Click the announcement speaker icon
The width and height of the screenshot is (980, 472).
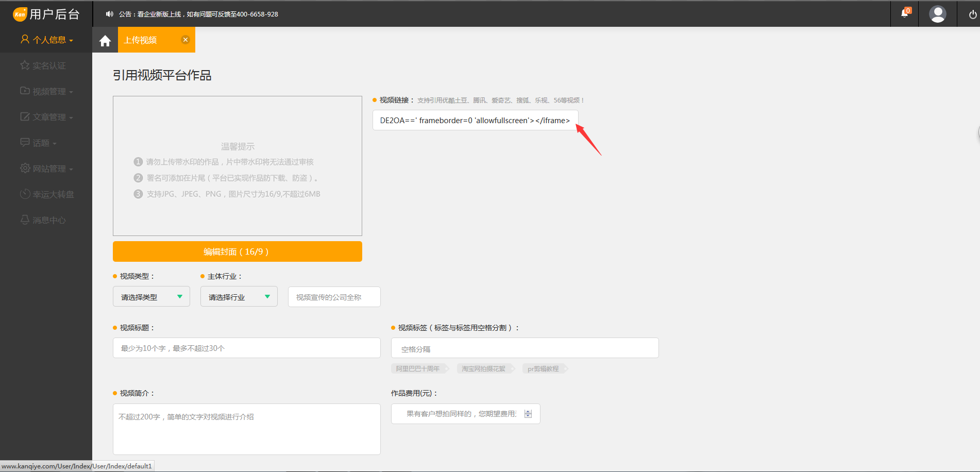109,14
